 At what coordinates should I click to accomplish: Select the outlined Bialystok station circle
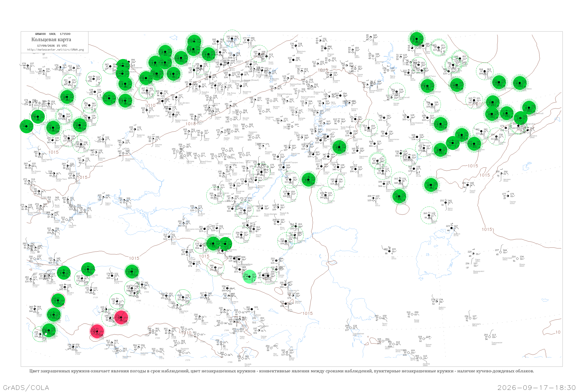(69, 82)
